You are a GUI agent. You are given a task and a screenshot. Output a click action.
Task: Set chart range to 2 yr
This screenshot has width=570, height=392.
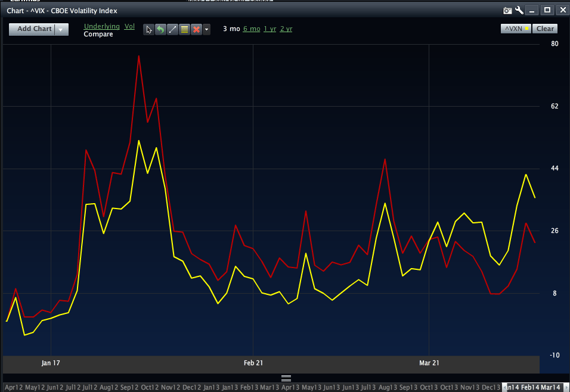pos(286,29)
